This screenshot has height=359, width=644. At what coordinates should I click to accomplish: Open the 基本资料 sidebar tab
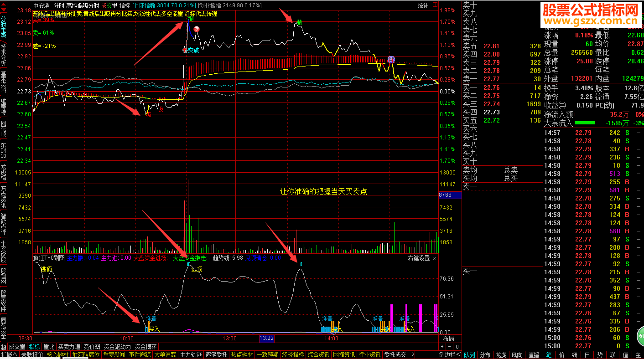click(x=4, y=82)
